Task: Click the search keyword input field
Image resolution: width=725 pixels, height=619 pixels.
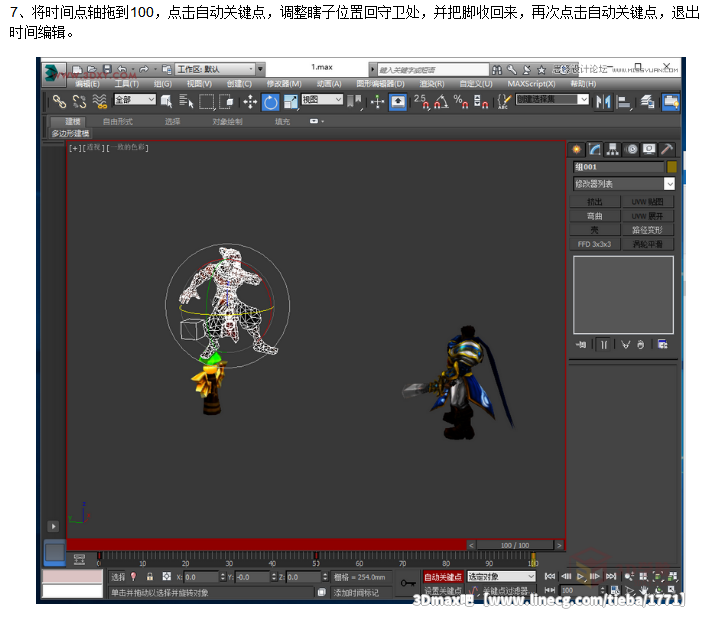Action: pos(433,70)
